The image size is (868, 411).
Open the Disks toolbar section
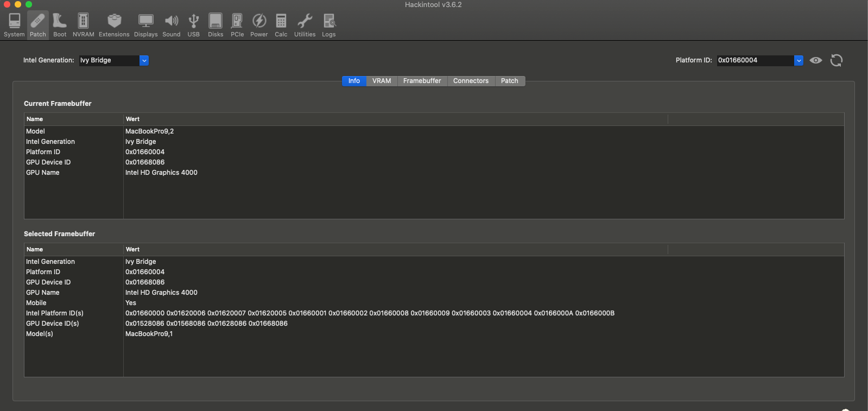pyautogui.click(x=216, y=26)
